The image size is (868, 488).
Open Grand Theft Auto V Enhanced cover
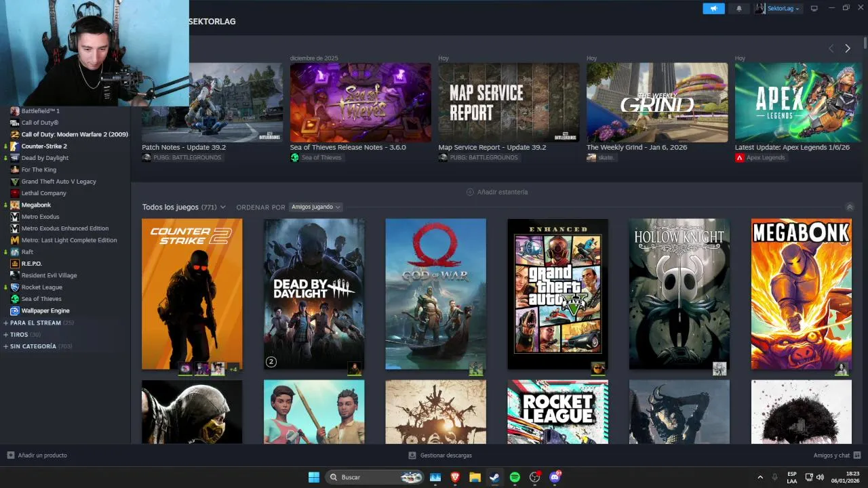[557, 293]
